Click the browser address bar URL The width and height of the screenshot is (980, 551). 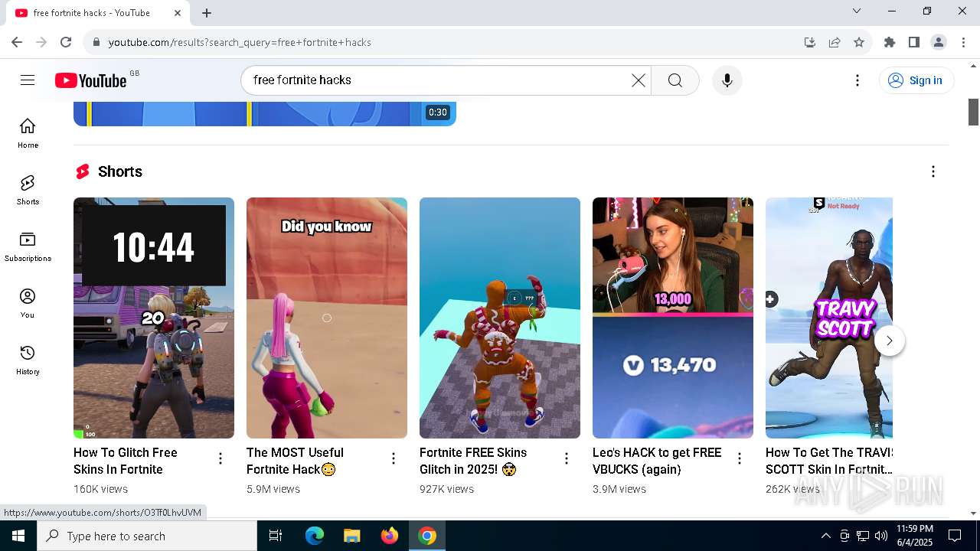[x=240, y=42]
